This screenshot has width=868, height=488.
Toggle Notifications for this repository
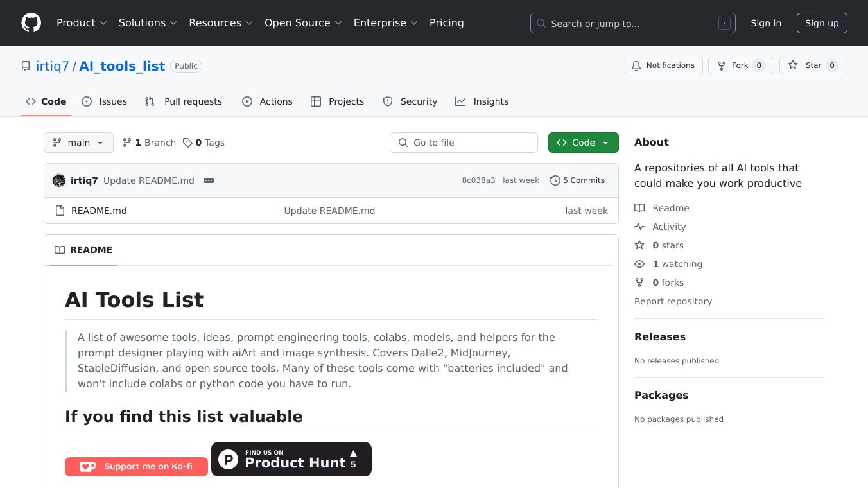(663, 65)
